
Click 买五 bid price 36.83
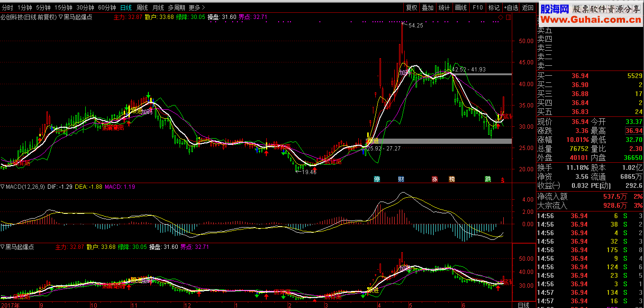[580, 112]
